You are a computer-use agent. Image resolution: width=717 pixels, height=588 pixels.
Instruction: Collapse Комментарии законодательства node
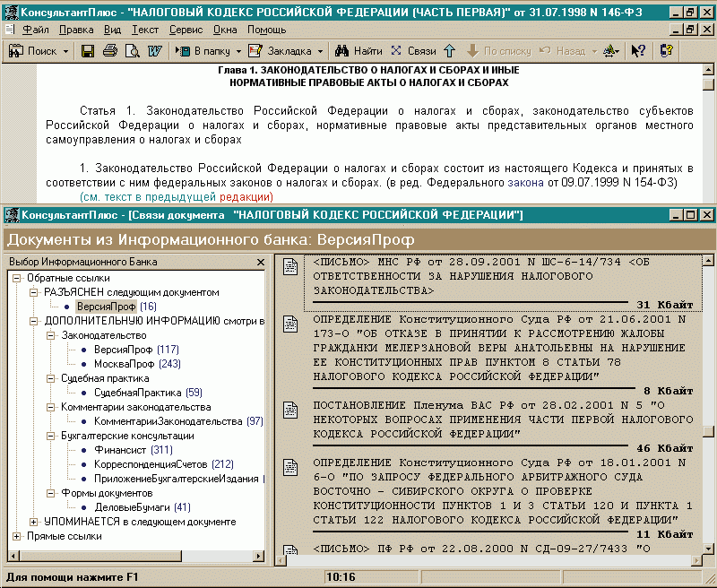tap(50, 407)
